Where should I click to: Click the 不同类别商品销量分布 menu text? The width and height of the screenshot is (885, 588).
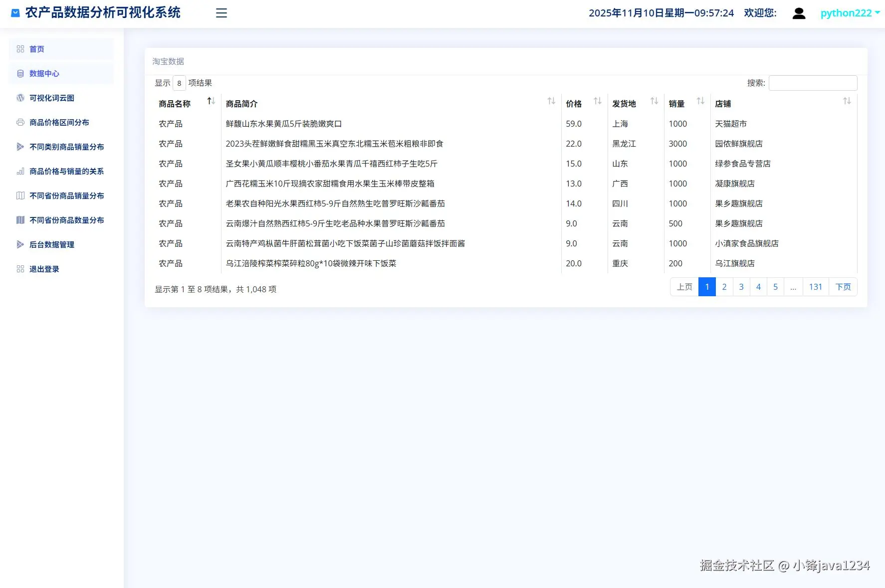[x=67, y=147]
